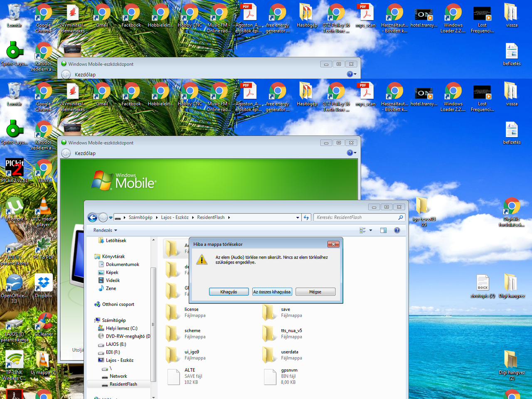Open Dokumentumok library in the tree
The height and width of the screenshot is (399, 532).
click(119, 264)
